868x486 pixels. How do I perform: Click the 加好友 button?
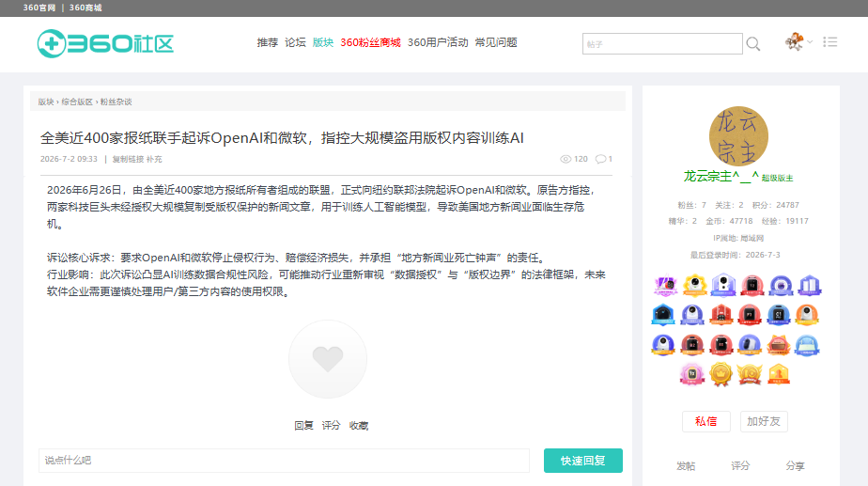(x=764, y=421)
